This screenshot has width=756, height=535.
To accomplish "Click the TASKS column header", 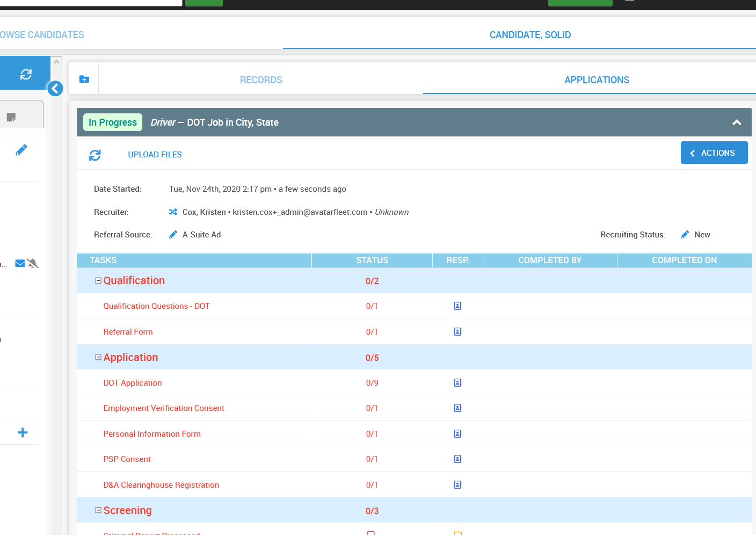I will (103, 260).
